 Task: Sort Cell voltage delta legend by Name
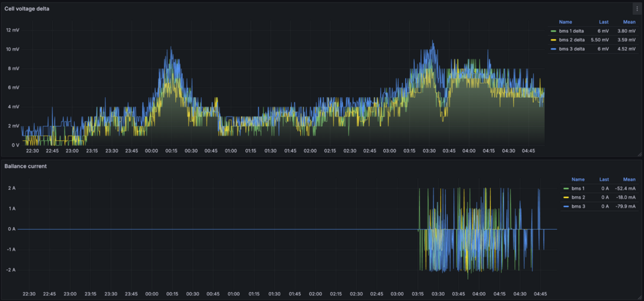(565, 21)
